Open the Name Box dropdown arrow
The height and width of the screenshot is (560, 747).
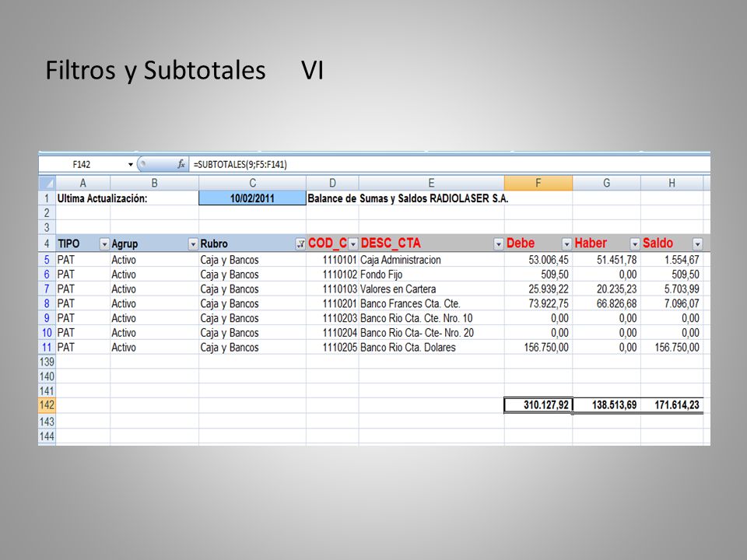coord(130,164)
